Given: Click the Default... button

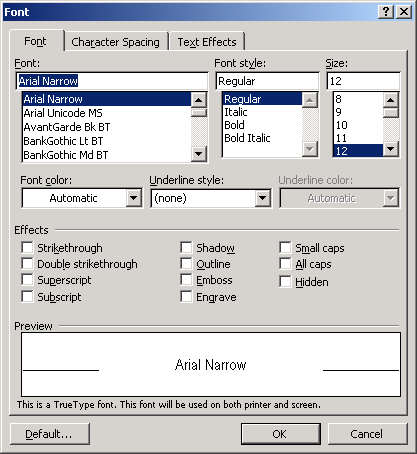Looking at the screenshot, I should (50, 434).
